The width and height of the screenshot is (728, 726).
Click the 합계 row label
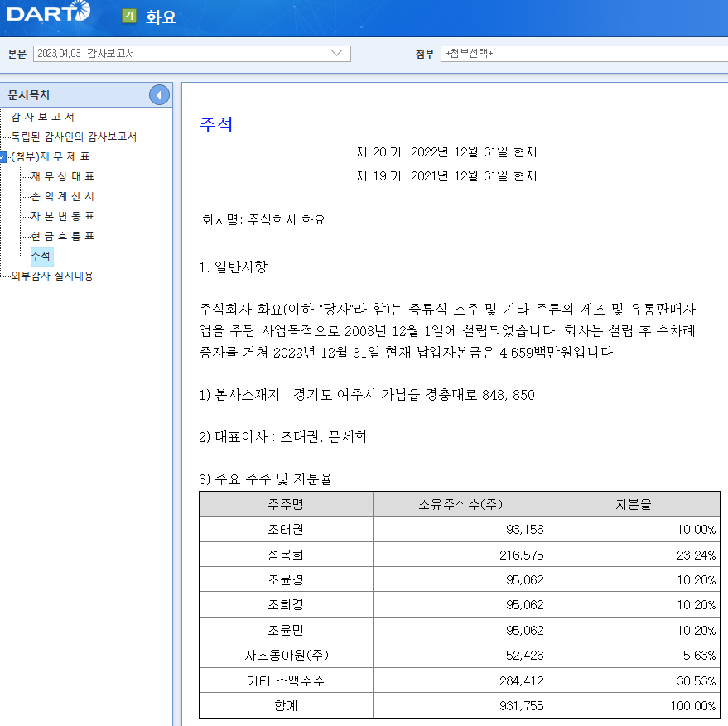286,706
